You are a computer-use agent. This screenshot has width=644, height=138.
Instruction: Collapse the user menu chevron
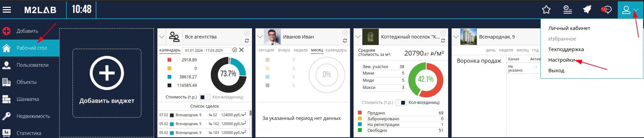click(x=636, y=10)
